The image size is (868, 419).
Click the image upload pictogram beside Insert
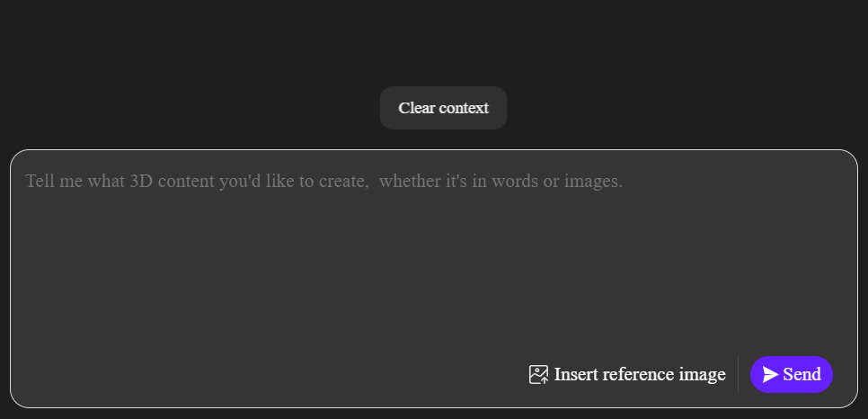(538, 375)
